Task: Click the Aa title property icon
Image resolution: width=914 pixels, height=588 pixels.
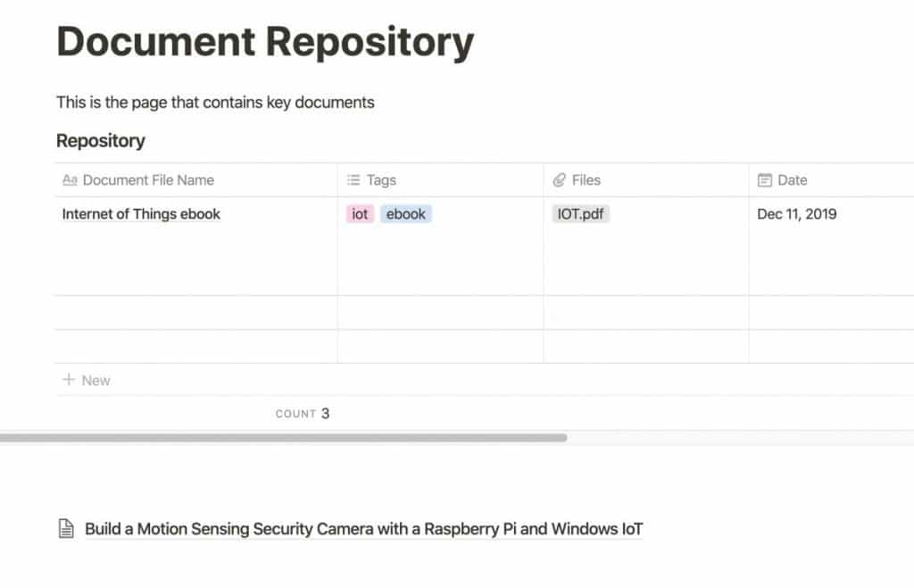Action: coord(70,180)
